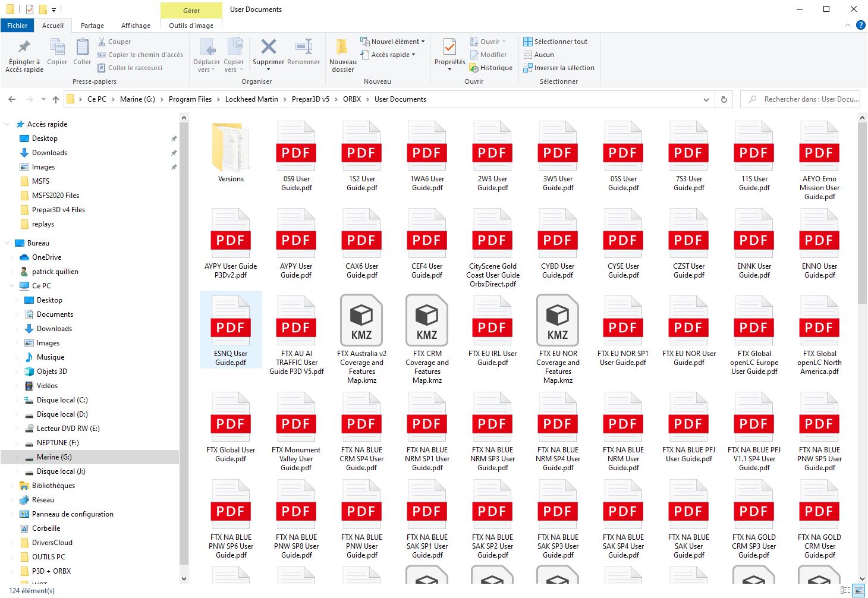Select Corbeille in navigation pane
Image resolution: width=868 pixels, height=598 pixels.
coord(46,528)
